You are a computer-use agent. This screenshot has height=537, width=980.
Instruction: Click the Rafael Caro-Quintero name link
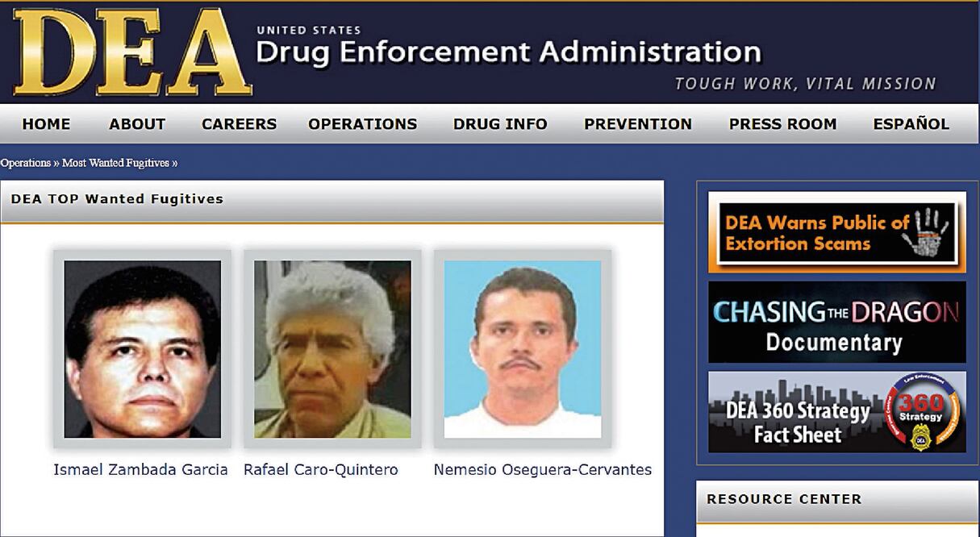(321, 469)
